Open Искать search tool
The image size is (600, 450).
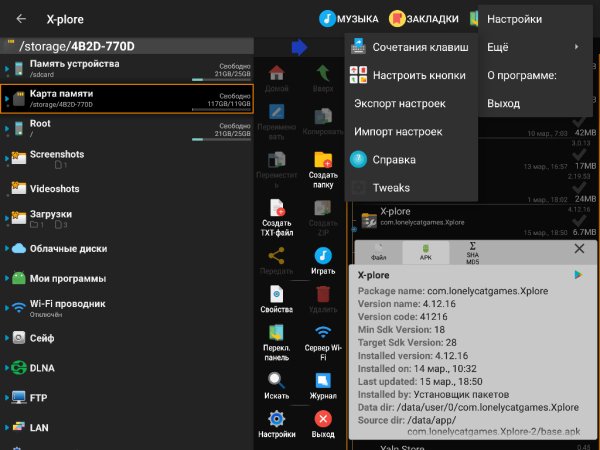coord(276,386)
